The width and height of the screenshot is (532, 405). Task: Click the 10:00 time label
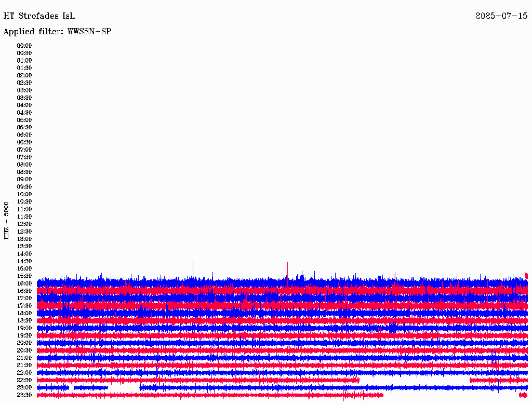click(x=24, y=194)
